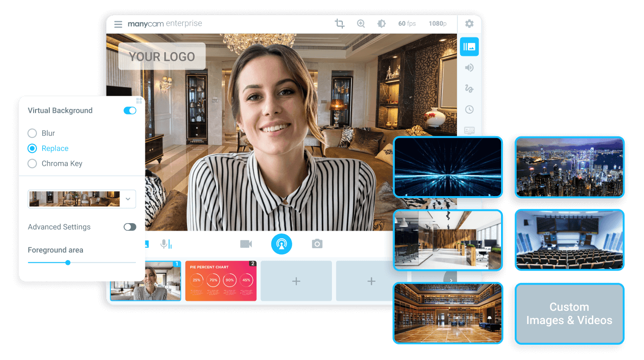Open the 1080p resolution selector
This screenshot has width=644, height=360.
437,24
